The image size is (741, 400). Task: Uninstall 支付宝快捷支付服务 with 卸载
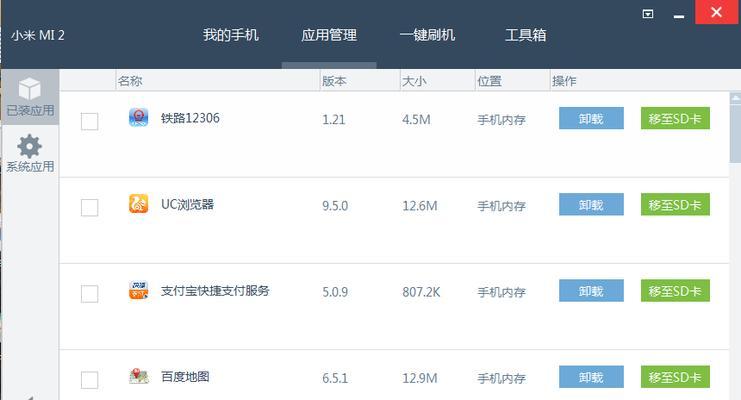(x=591, y=290)
